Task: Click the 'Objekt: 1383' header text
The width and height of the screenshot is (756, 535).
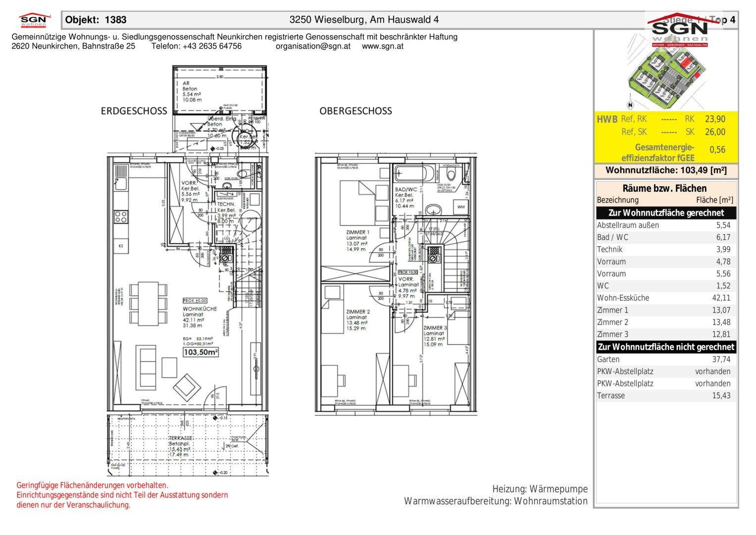Action: (96, 20)
